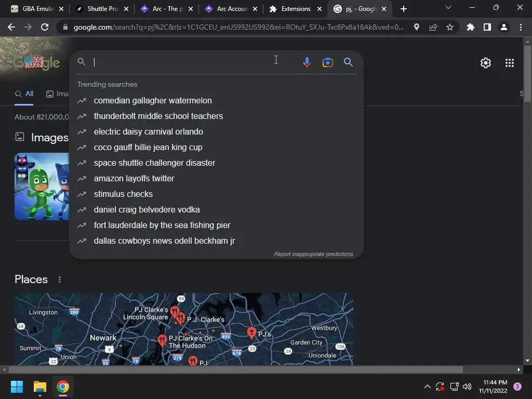Close the GBA Emulator tab

click(61, 9)
